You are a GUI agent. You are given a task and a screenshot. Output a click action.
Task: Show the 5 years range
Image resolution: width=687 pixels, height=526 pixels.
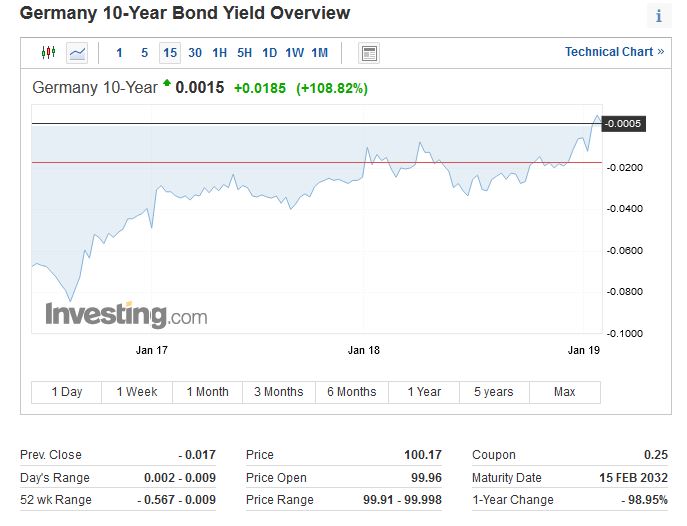(493, 392)
